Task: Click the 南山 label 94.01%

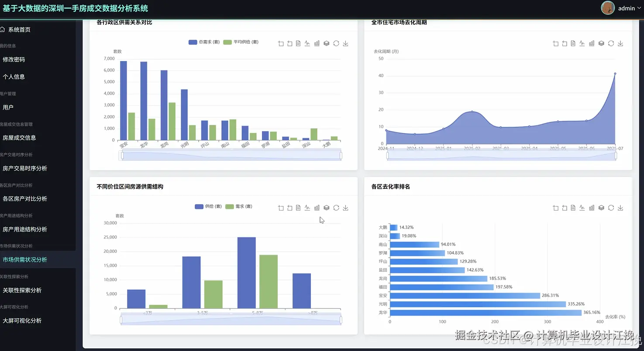Action: (448, 245)
